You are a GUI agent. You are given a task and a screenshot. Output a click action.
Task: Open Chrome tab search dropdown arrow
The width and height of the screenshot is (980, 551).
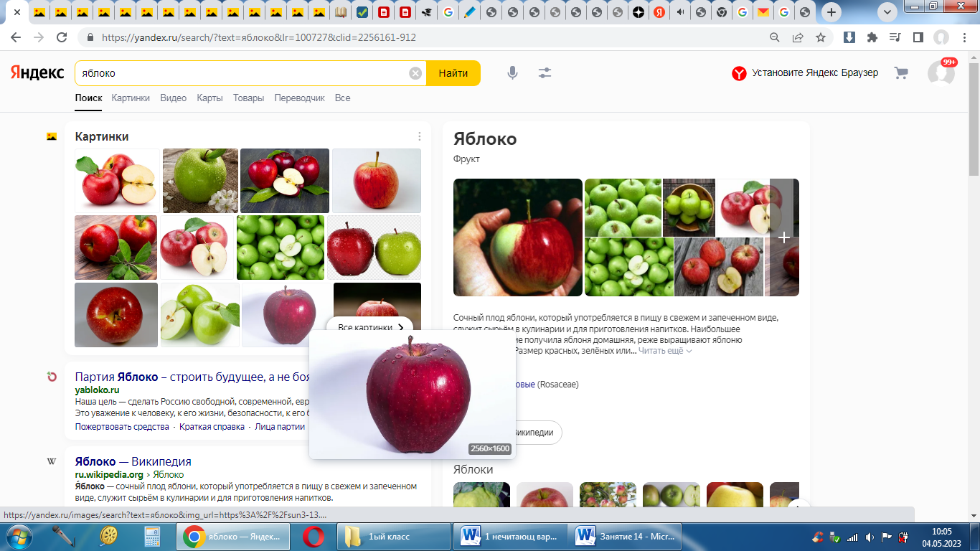point(887,12)
